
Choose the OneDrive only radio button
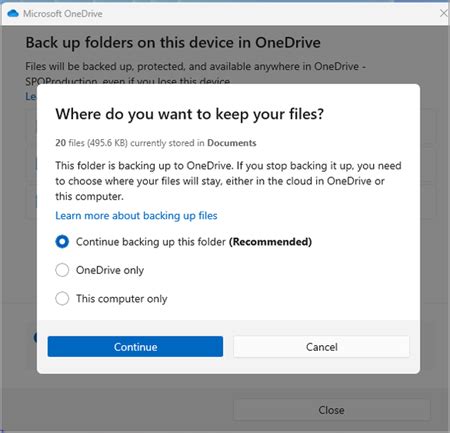pos(62,270)
